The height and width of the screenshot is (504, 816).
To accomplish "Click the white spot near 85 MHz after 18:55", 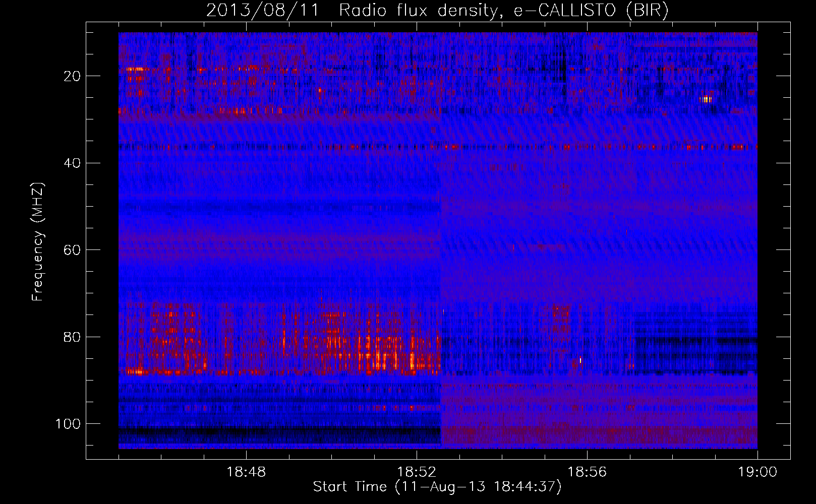I will pos(580,360).
